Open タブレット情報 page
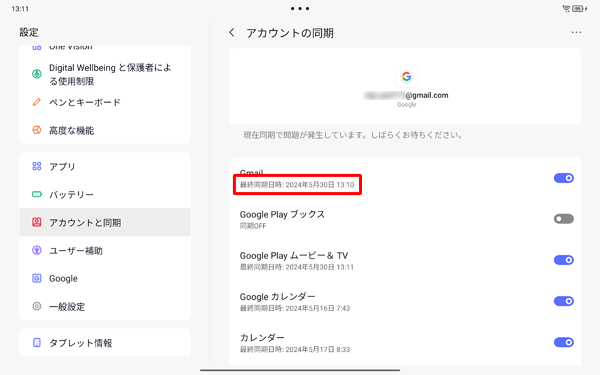 point(105,342)
